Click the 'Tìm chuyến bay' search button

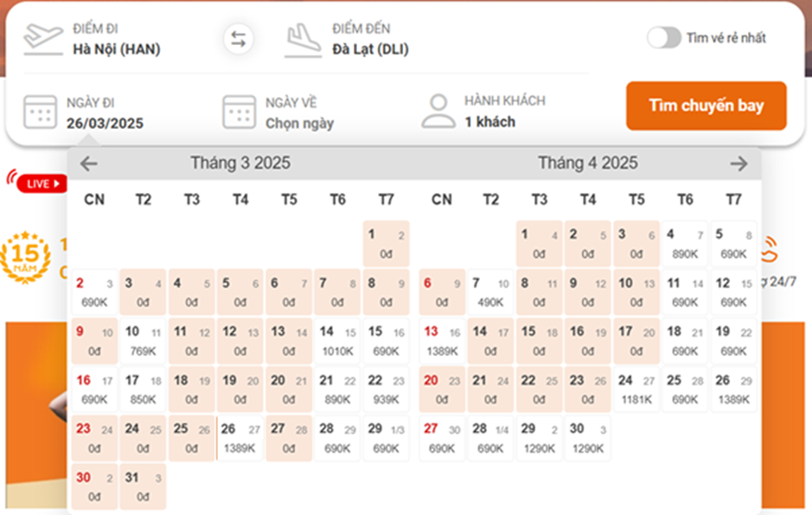(x=706, y=106)
